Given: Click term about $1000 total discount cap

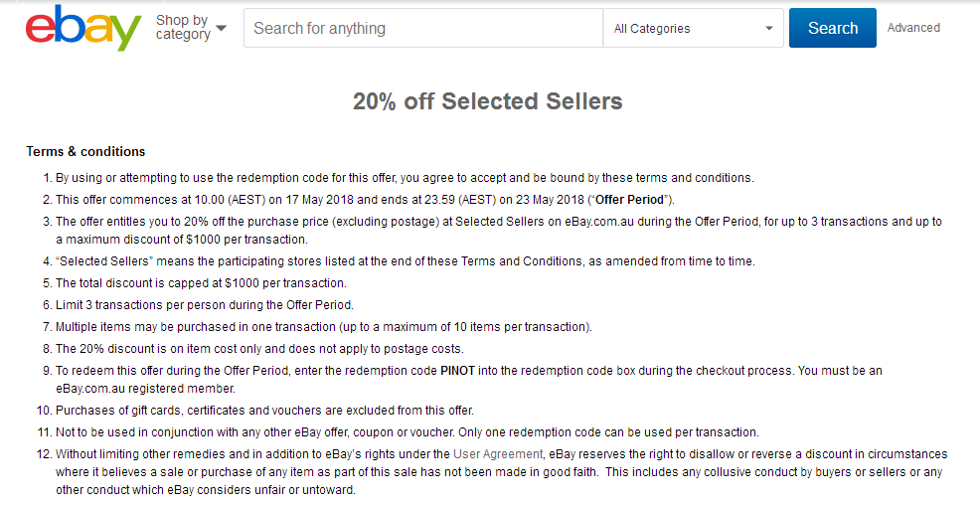Looking at the screenshot, I should tap(201, 283).
